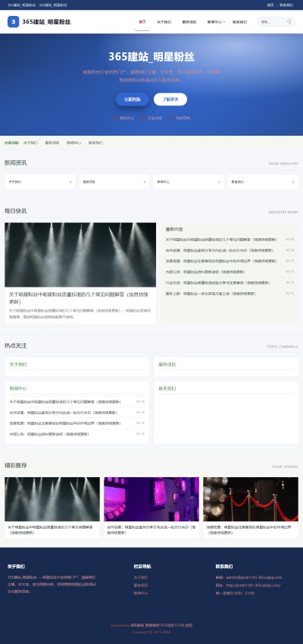Click the 立即咨询 hero button
The width and height of the screenshot is (303, 644).
click(132, 99)
